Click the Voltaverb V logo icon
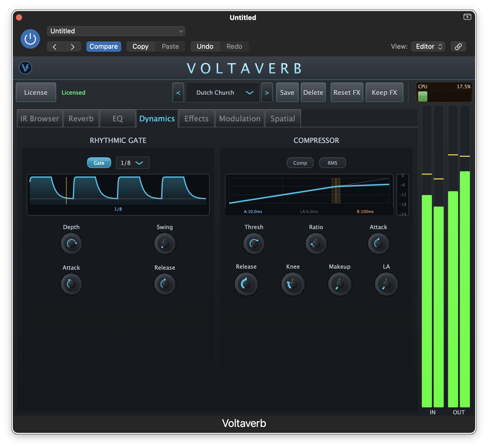The width and height of the screenshot is (488, 448). click(25, 68)
